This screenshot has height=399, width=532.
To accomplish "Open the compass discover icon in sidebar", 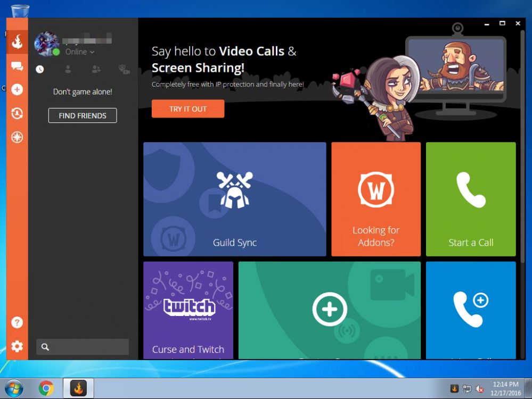I will click(17, 137).
